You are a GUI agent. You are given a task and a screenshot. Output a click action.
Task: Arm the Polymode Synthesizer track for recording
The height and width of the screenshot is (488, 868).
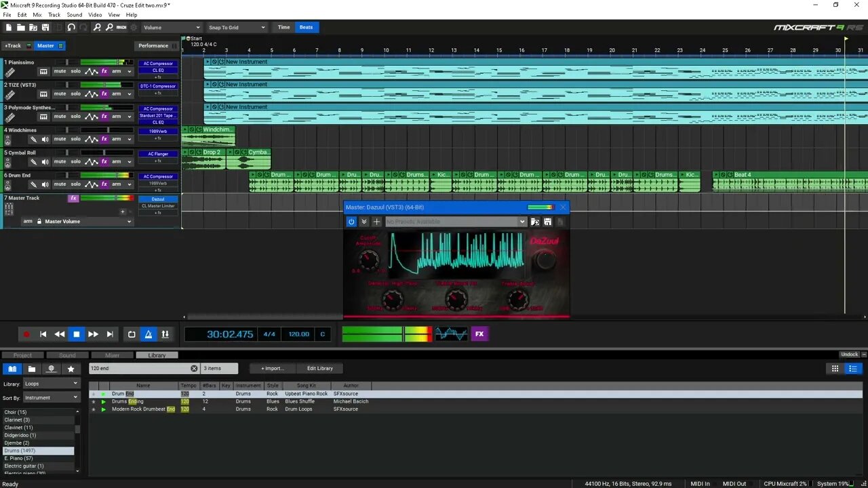click(x=117, y=117)
